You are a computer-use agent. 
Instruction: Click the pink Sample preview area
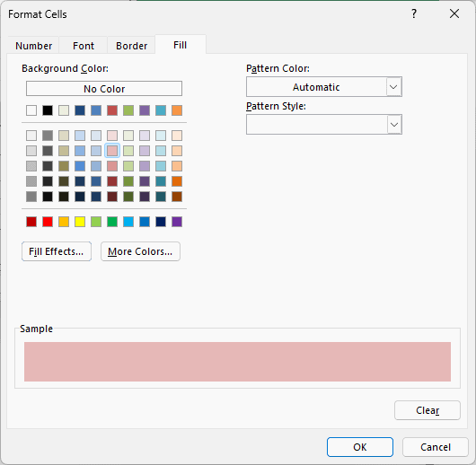click(x=237, y=362)
